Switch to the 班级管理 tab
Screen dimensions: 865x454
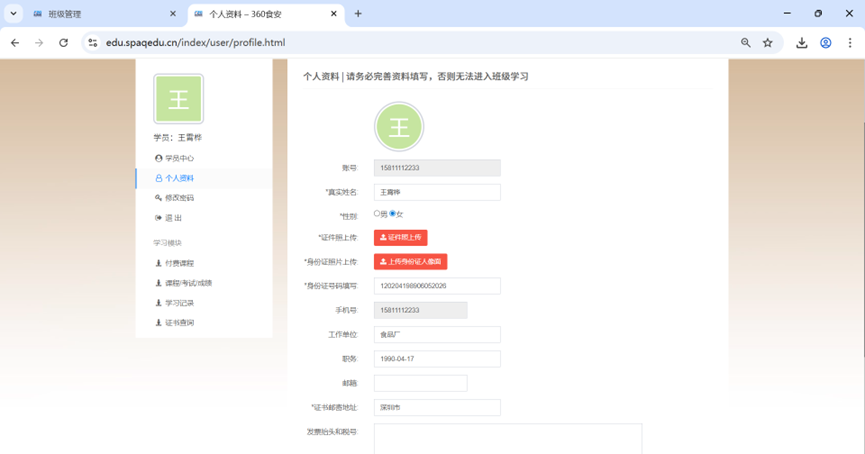pyautogui.click(x=95, y=14)
